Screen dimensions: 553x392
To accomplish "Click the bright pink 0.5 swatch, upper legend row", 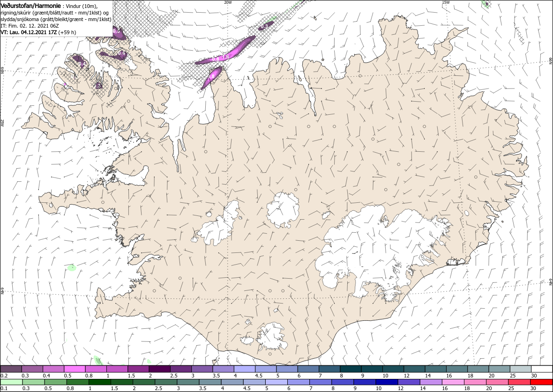I will [75, 369].
